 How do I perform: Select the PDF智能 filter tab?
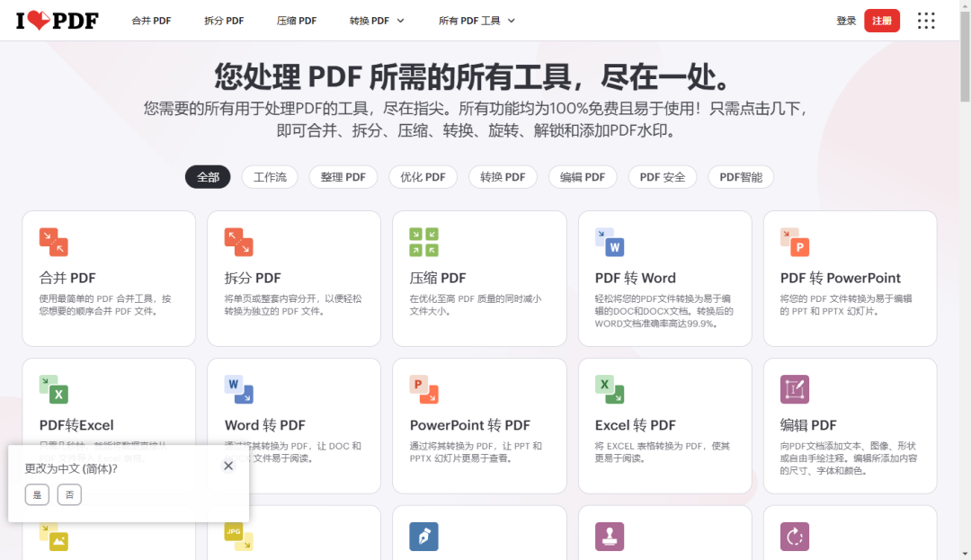tap(741, 177)
